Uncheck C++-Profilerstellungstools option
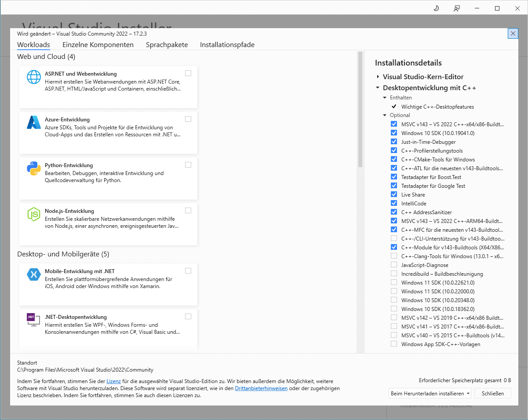Viewport: 528px width, 420px height. (x=394, y=150)
